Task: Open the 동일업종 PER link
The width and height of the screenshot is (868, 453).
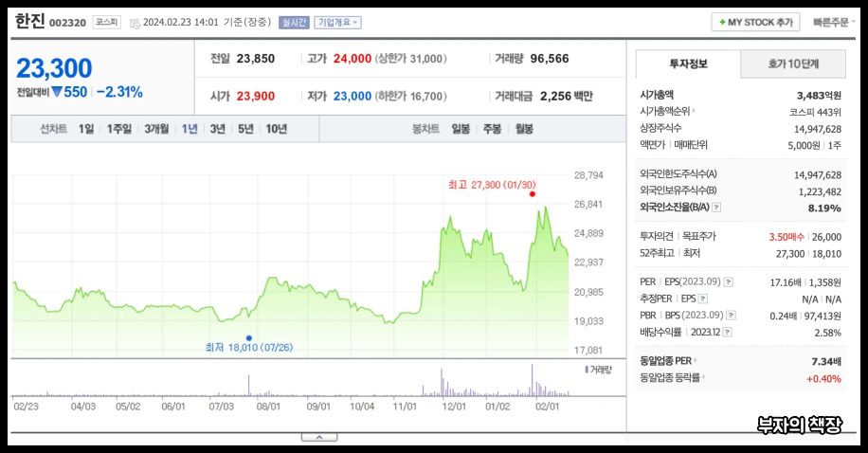Action: 666,361
